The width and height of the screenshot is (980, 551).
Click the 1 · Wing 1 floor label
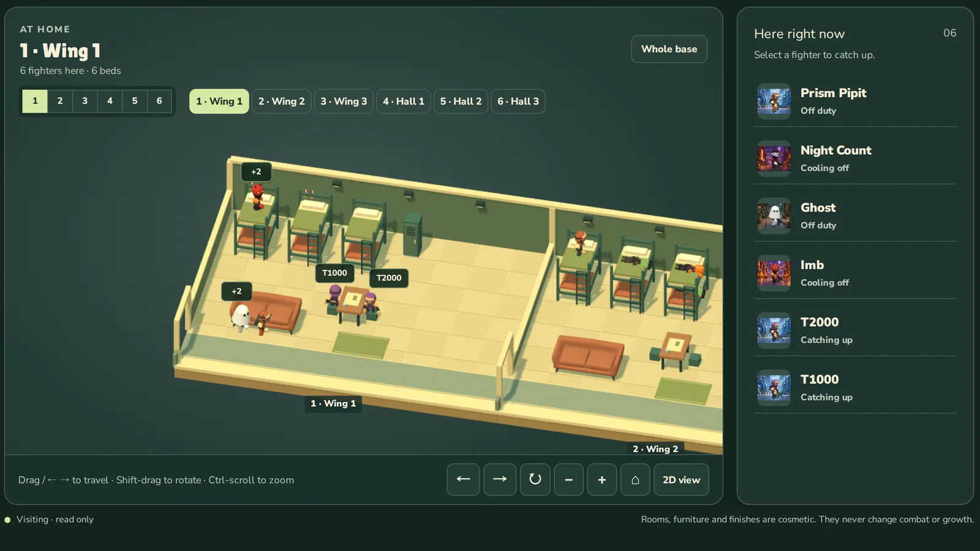(x=333, y=403)
